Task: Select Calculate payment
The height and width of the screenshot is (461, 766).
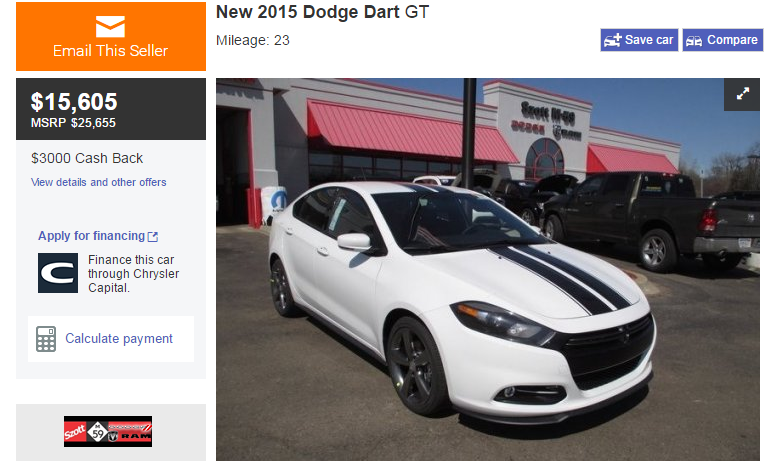Action: (x=111, y=339)
